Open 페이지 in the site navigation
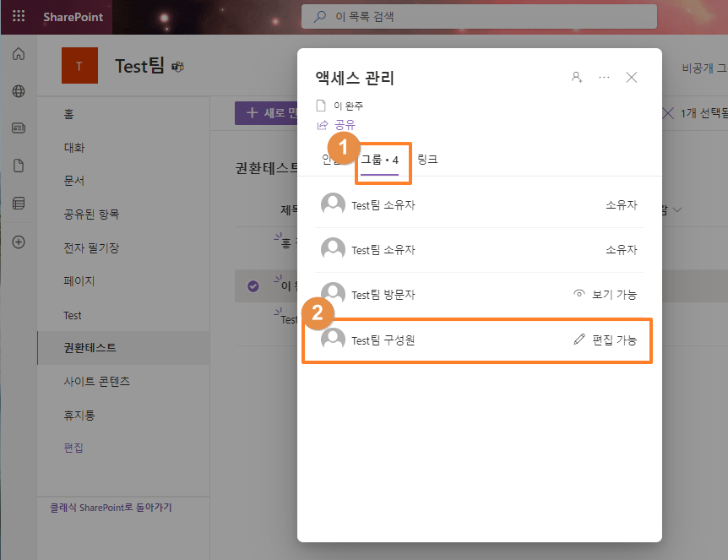The height and width of the screenshot is (560, 728). 79,281
